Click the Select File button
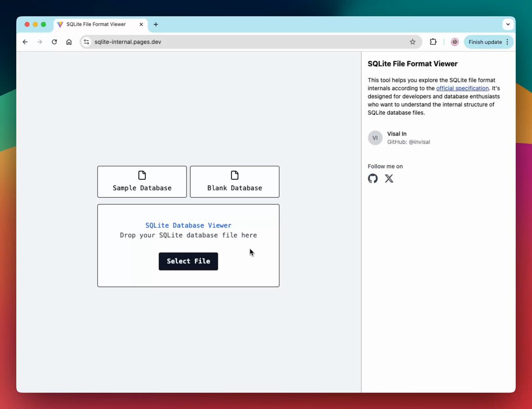532x409 pixels. [x=188, y=261]
